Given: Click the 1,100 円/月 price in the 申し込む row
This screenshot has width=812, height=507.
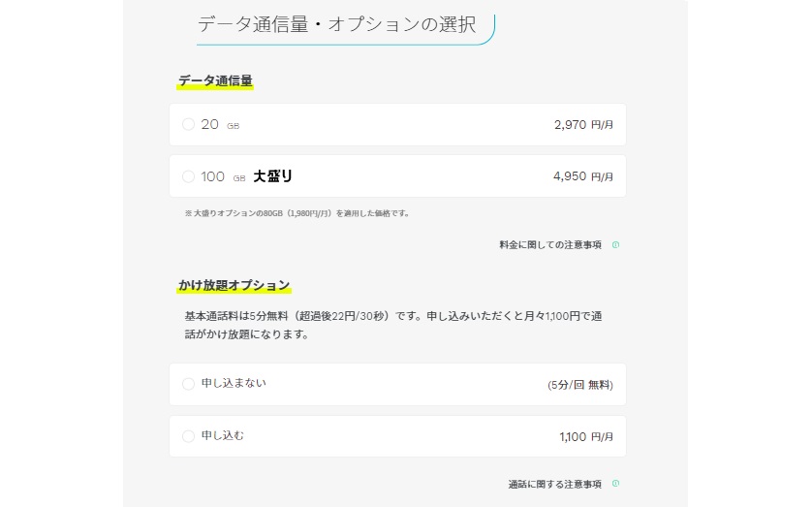Looking at the screenshot, I should coord(586,436).
